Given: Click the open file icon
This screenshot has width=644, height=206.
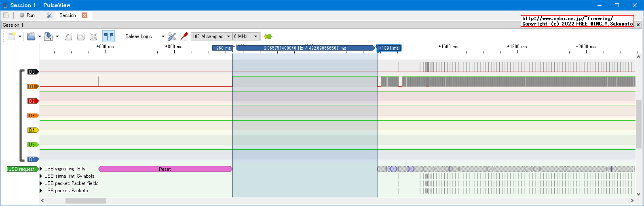Looking at the screenshot, I should pos(31,36).
